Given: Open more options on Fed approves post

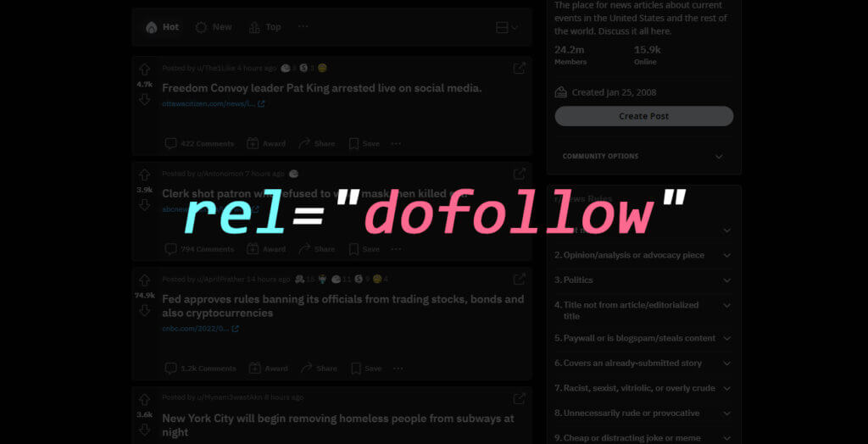Looking at the screenshot, I should pyautogui.click(x=398, y=369).
